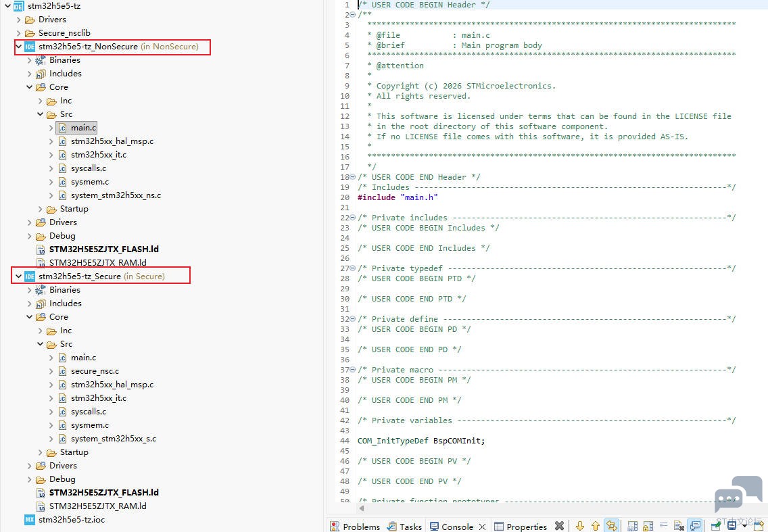
Task: Open secure_nsc.c in Secure Src
Action: [95, 371]
